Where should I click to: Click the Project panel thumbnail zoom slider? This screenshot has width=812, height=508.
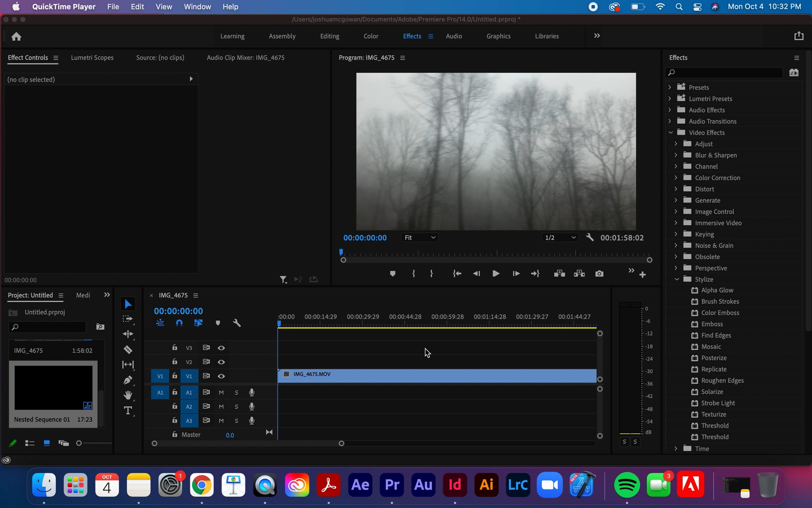point(79,443)
